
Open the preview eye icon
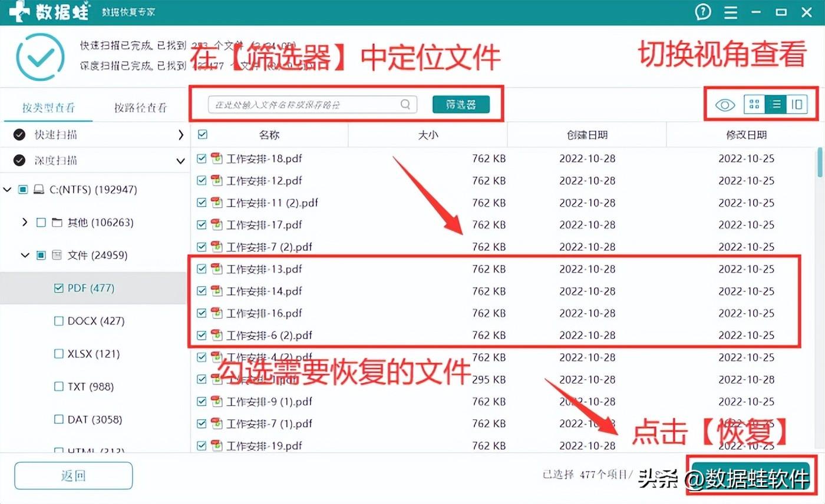point(725,104)
